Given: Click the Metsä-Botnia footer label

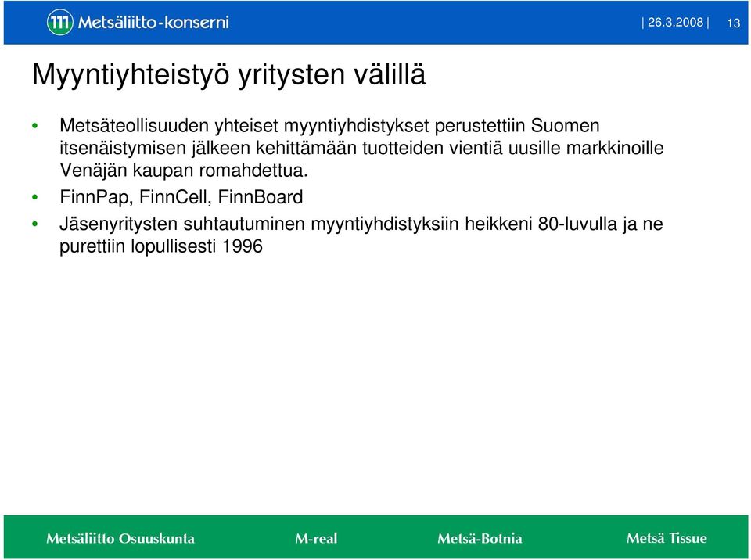Looking at the screenshot, I should pyautogui.click(x=480, y=538).
